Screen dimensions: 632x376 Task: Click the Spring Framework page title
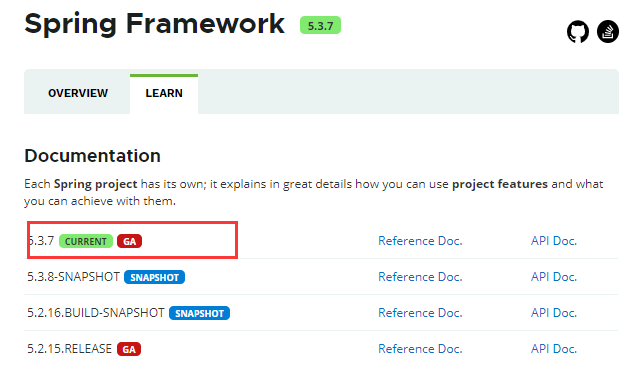coord(155,24)
